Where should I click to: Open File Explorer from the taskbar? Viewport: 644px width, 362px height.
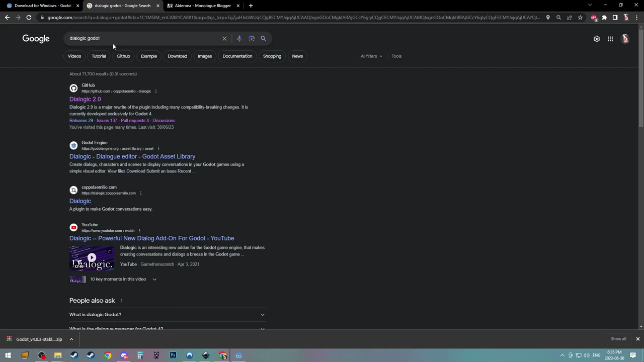58,355
